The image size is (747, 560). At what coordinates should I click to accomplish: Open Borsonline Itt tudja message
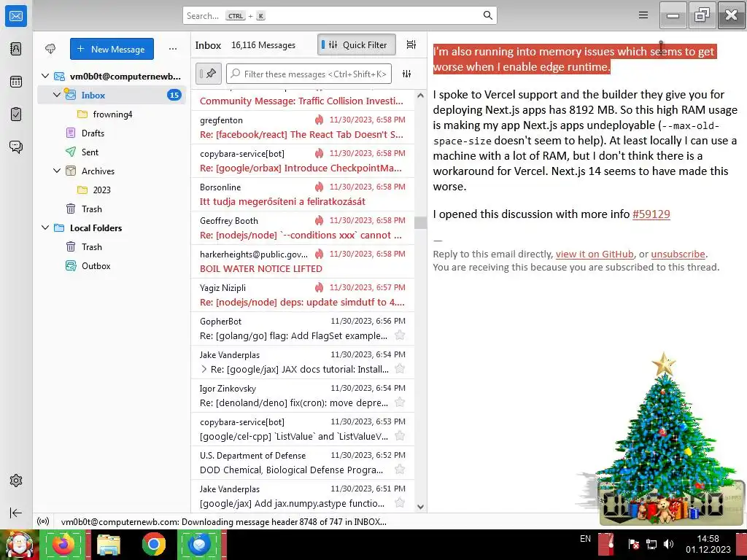click(x=303, y=194)
